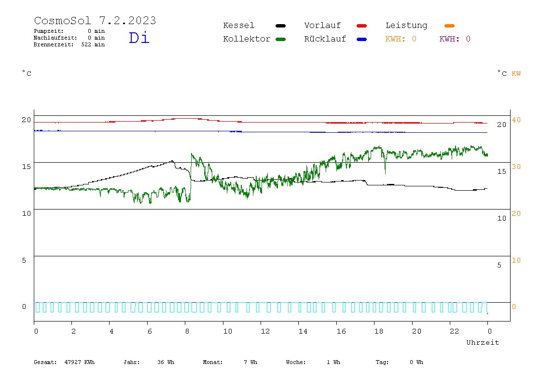
Task: Click the 'Gesamt:' label in the footer
Action: [x=45, y=362]
